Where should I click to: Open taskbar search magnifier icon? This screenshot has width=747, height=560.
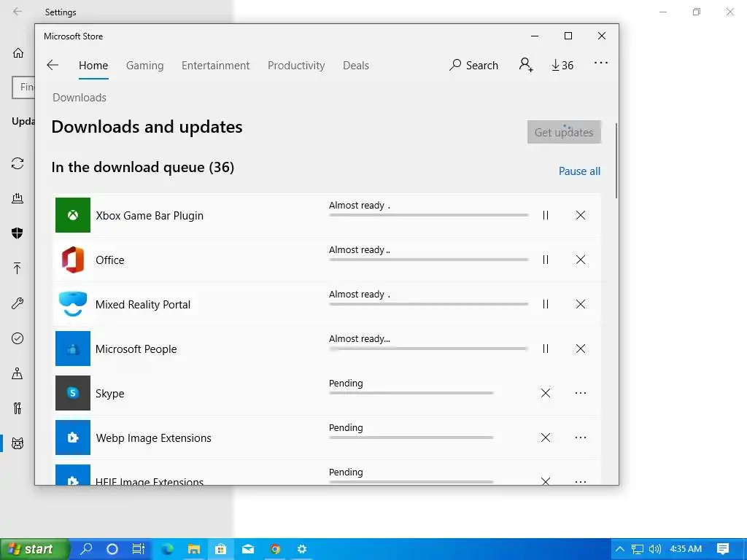[x=86, y=549]
